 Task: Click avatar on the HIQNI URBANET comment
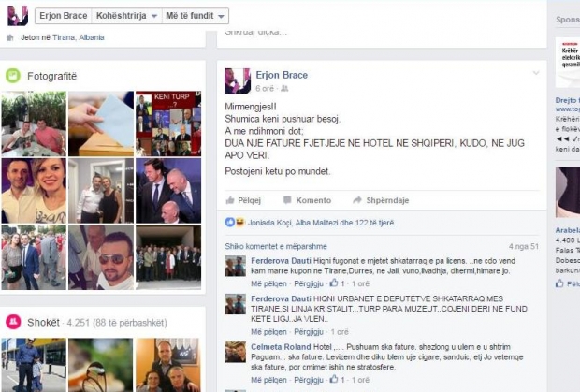pyautogui.click(x=235, y=304)
